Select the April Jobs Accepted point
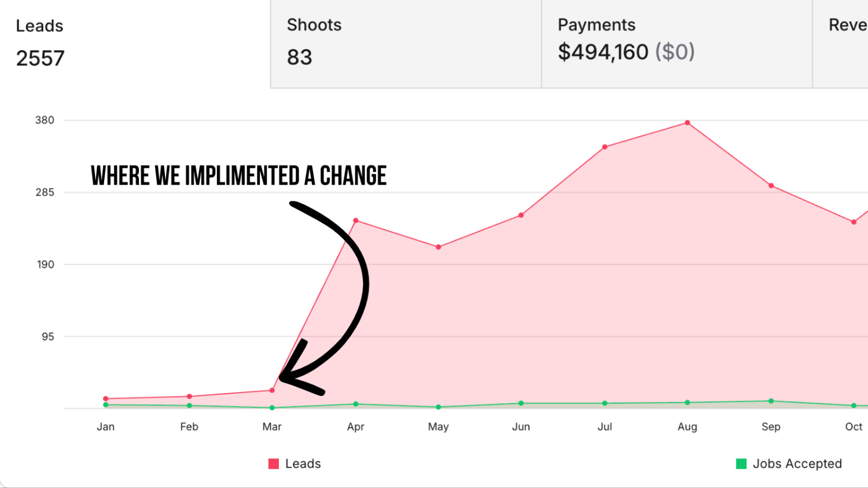Screen dimensions: 868x488 click(356, 404)
